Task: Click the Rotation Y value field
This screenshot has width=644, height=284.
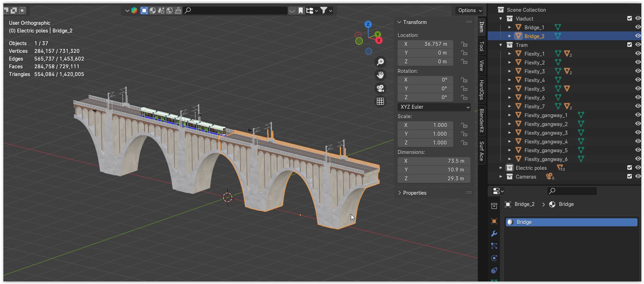Action: (425, 88)
